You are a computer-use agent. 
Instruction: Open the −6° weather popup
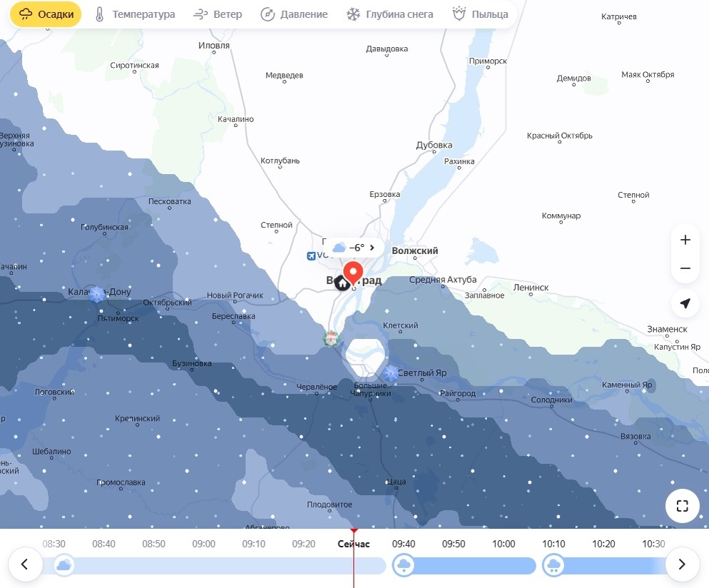coord(352,248)
